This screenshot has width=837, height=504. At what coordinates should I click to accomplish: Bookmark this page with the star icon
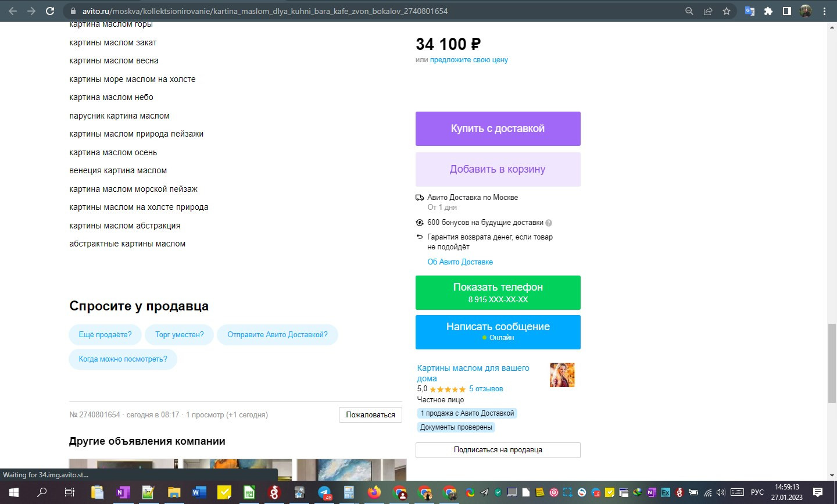pos(727,11)
